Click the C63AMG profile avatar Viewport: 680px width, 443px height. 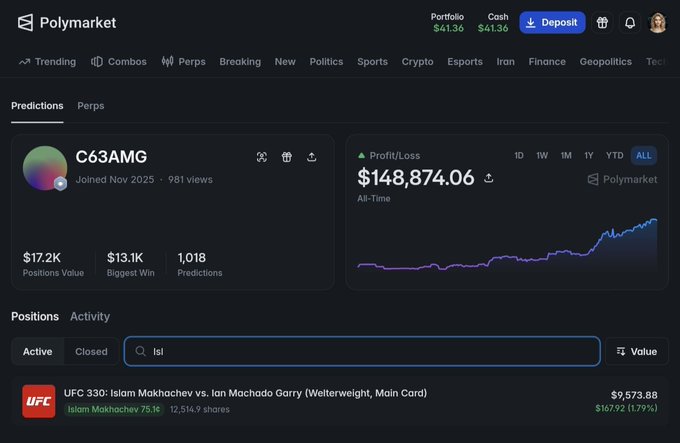pos(45,168)
